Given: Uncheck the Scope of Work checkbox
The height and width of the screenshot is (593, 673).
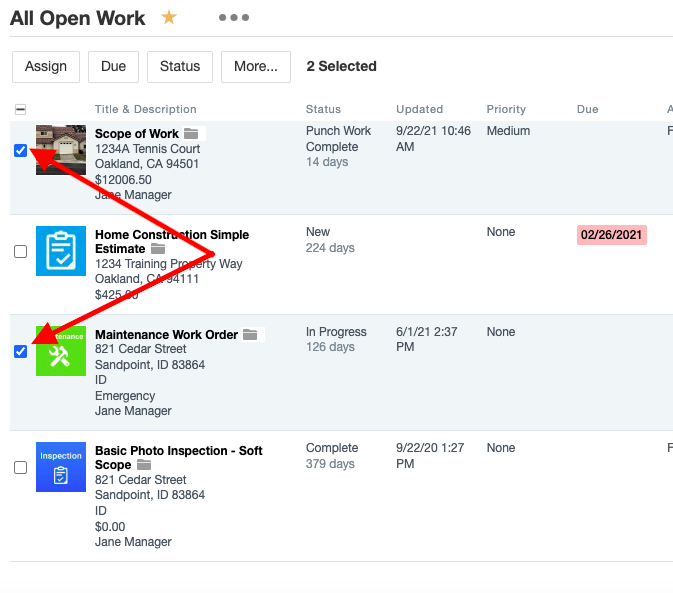Looking at the screenshot, I should pyautogui.click(x=21, y=151).
